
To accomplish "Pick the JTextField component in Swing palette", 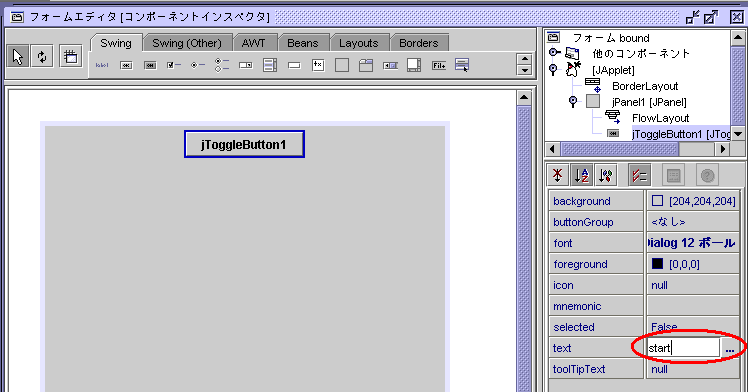I will (x=294, y=65).
